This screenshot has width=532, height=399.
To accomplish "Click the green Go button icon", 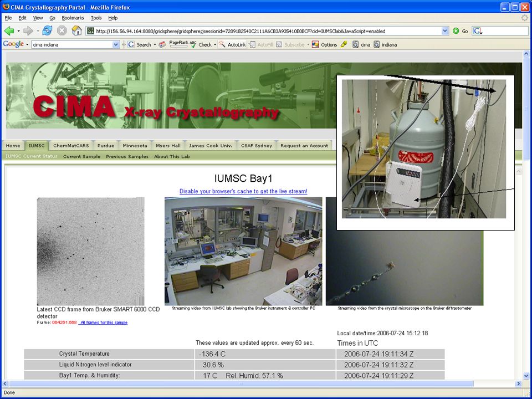I will click(456, 31).
